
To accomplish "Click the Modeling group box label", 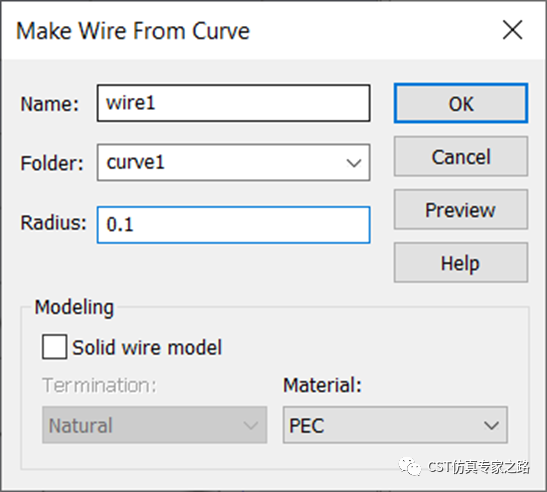I will tap(74, 307).
